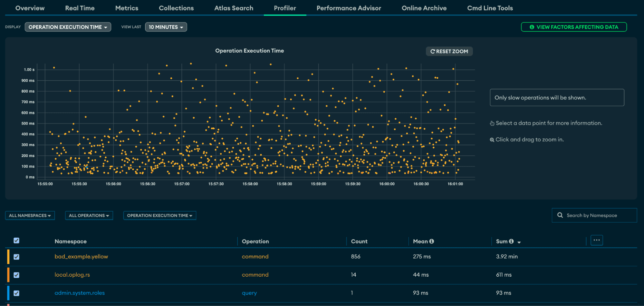Viewport: 644px width, 306px height.
Task: Click the Reset Zoom button
Action: [x=449, y=51]
